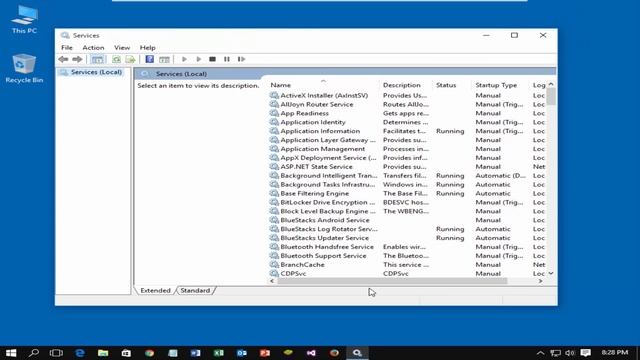Sort by the Log column header
Image resolution: width=640 pixels, height=360 pixels.
[x=539, y=85]
